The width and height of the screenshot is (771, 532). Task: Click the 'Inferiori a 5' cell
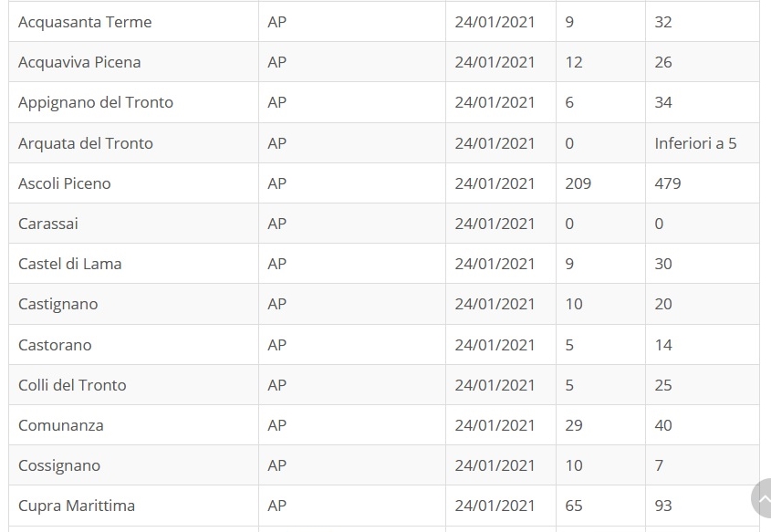tap(703, 143)
